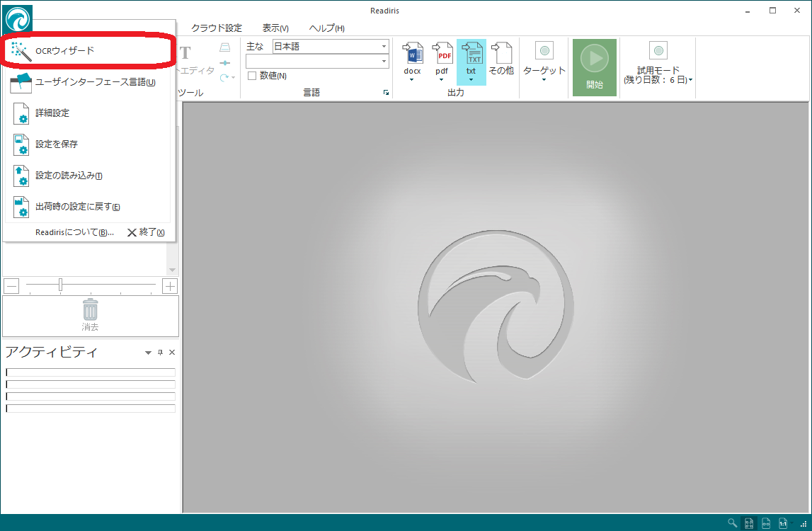Click Readirisについて button
The height and width of the screenshot is (531, 812).
[x=74, y=233]
